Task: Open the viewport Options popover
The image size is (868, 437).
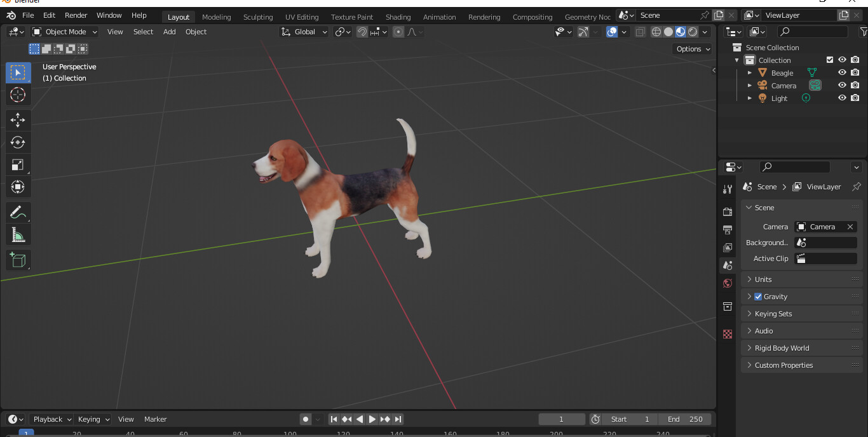Action: pos(692,49)
